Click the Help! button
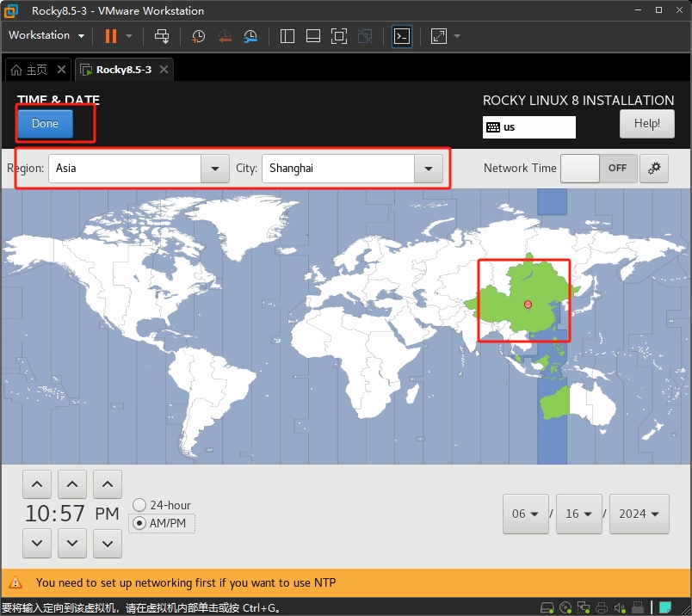 tap(647, 124)
